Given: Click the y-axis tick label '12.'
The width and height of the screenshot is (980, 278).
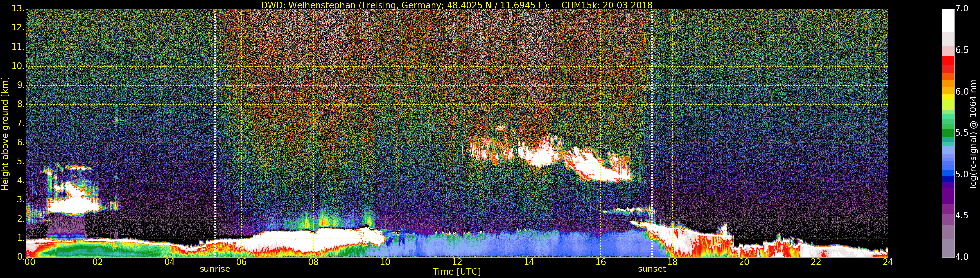Looking at the screenshot, I should 18,28.
